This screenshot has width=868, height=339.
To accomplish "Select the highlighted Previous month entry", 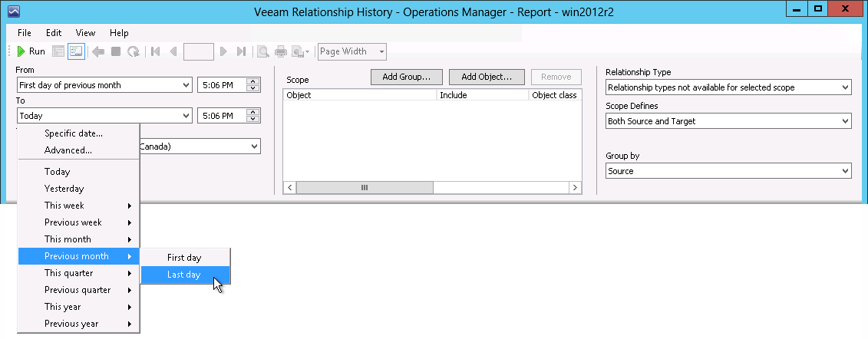I will click(78, 256).
